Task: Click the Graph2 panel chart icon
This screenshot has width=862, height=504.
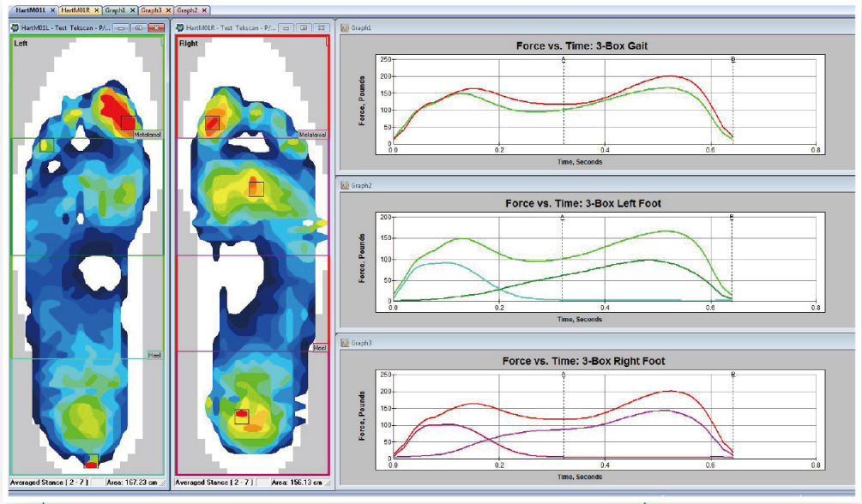Action: coord(345,185)
